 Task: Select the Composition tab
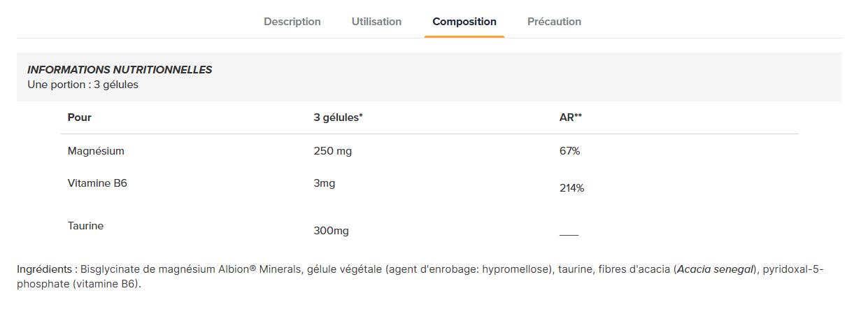point(464,22)
